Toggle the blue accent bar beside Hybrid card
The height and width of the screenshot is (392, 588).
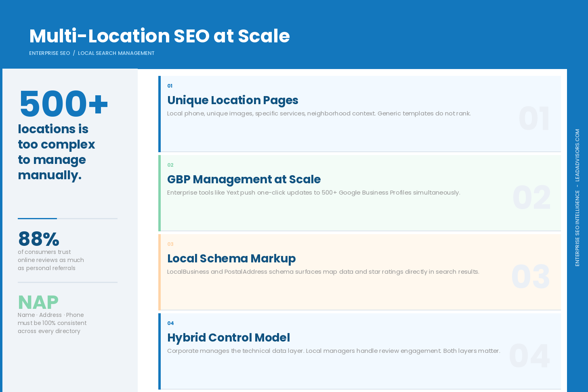[x=161, y=351]
